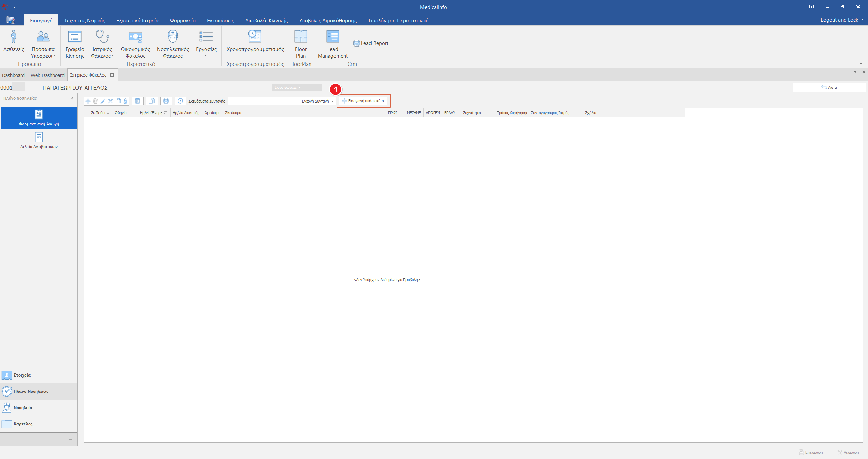Viewport: 868px width, 459px height.
Task: Select Δελτία Αντιβιοτικών in the side panel
Action: pyautogui.click(x=39, y=141)
